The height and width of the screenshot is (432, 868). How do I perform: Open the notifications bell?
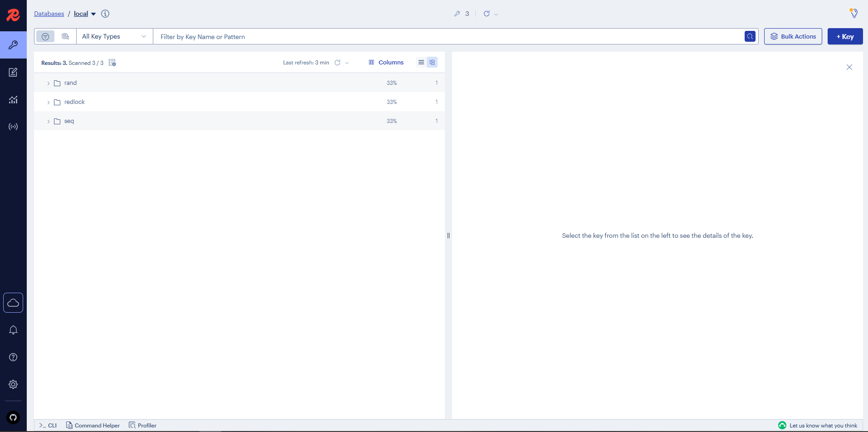(x=13, y=330)
